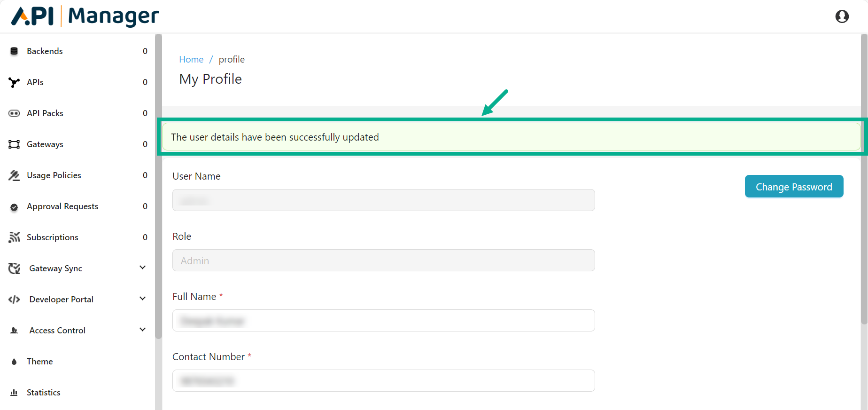This screenshot has height=410, width=868.
Task: Expand the Access Control chevron
Action: pyautogui.click(x=143, y=330)
